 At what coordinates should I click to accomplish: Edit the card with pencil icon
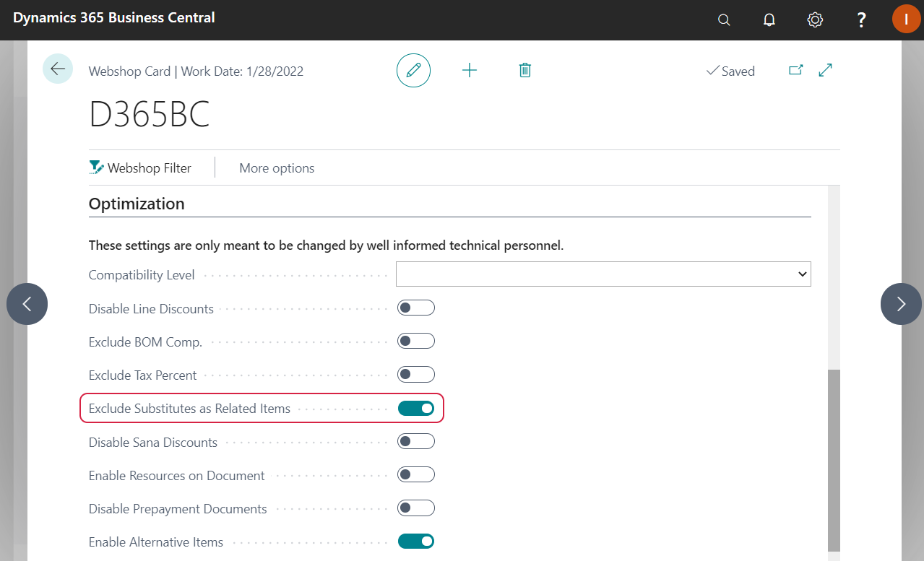413,70
